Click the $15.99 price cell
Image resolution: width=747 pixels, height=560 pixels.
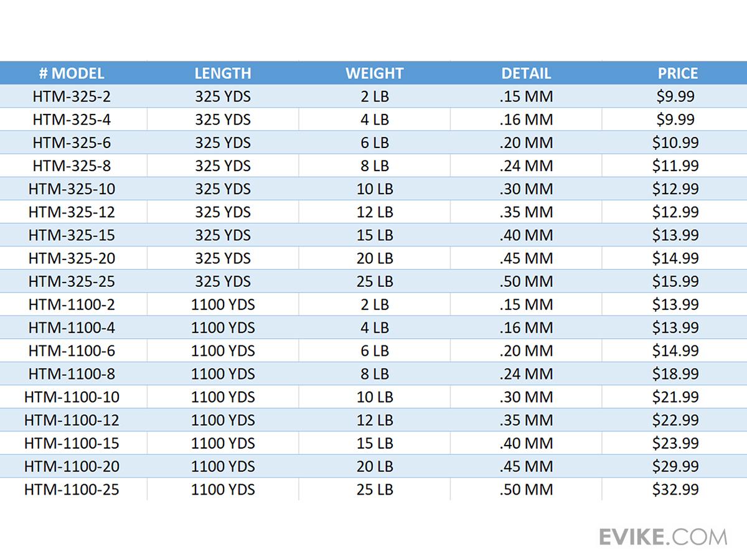[x=675, y=281]
